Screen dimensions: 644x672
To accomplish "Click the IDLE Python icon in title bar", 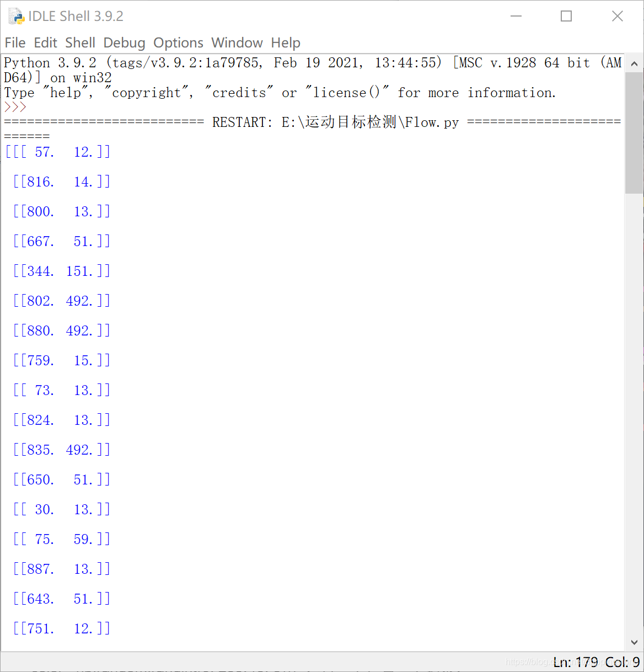I will point(17,16).
